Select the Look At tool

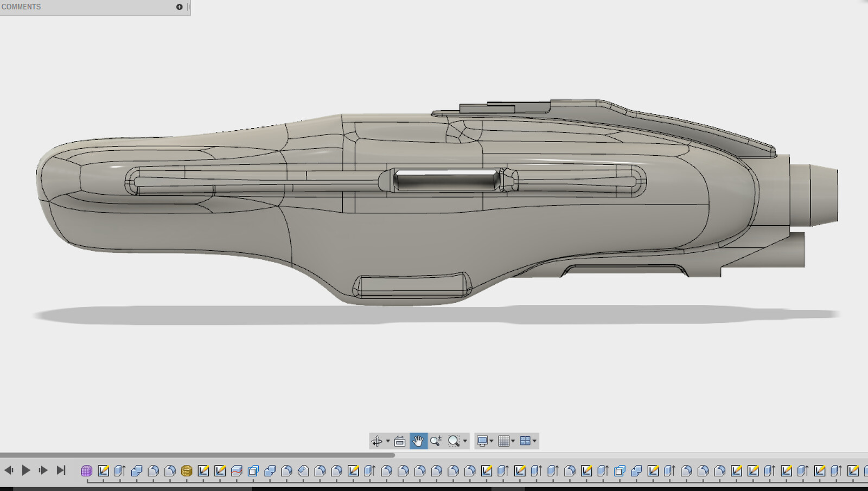pos(400,441)
